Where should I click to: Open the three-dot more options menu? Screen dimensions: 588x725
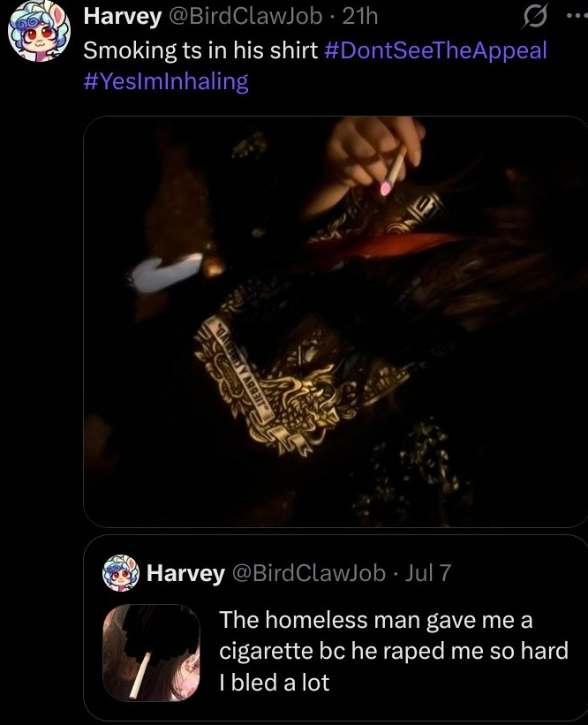point(577,15)
